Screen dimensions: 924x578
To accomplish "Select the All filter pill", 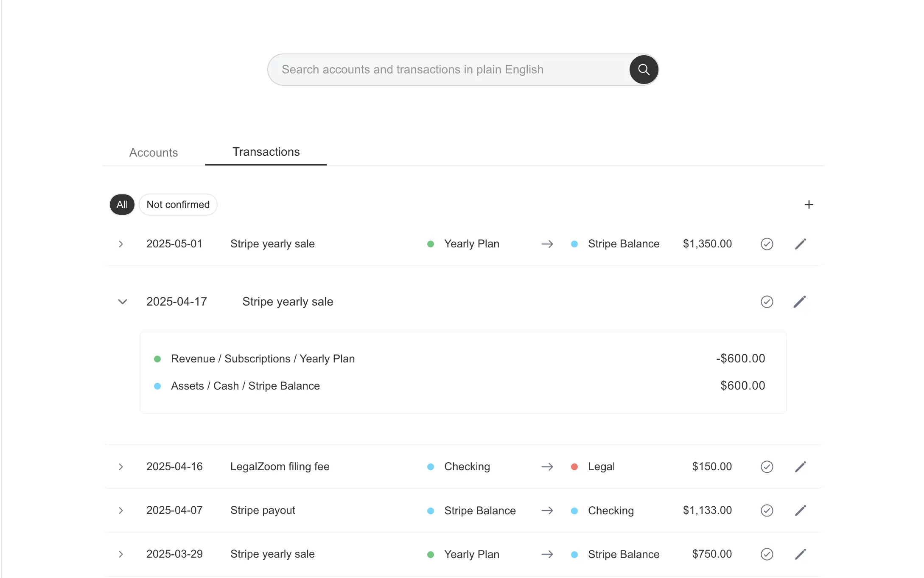I will click(122, 205).
